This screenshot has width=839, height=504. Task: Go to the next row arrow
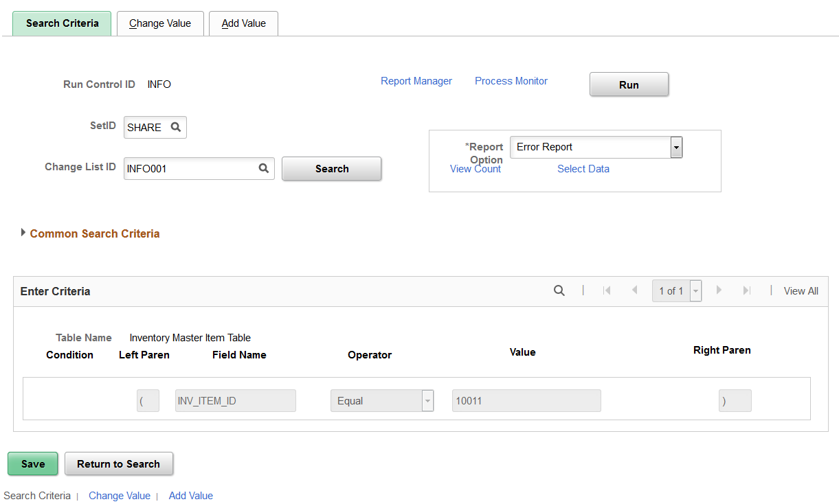[x=719, y=290]
